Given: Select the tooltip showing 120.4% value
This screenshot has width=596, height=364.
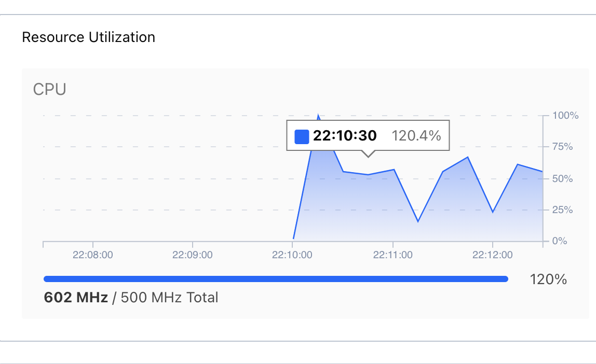Looking at the screenshot, I should pyautogui.click(x=369, y=136).
